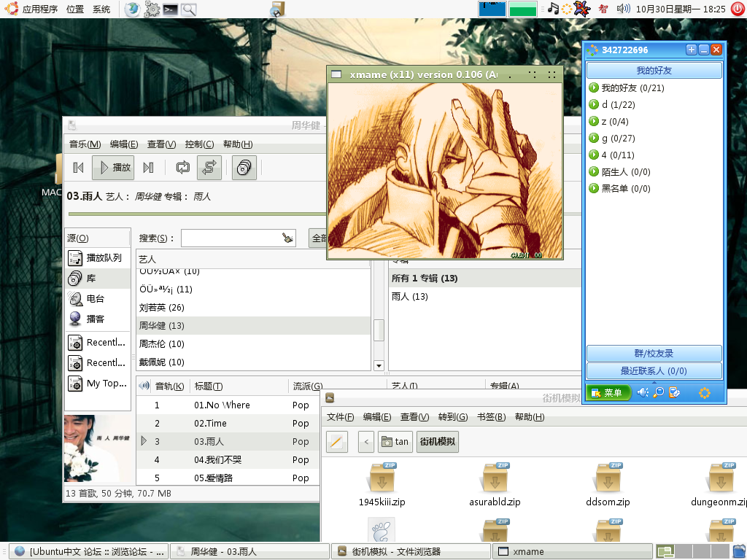The image size is (747, 560).
Task: Toggle the repeat playlist button
Action: point(182,168)
